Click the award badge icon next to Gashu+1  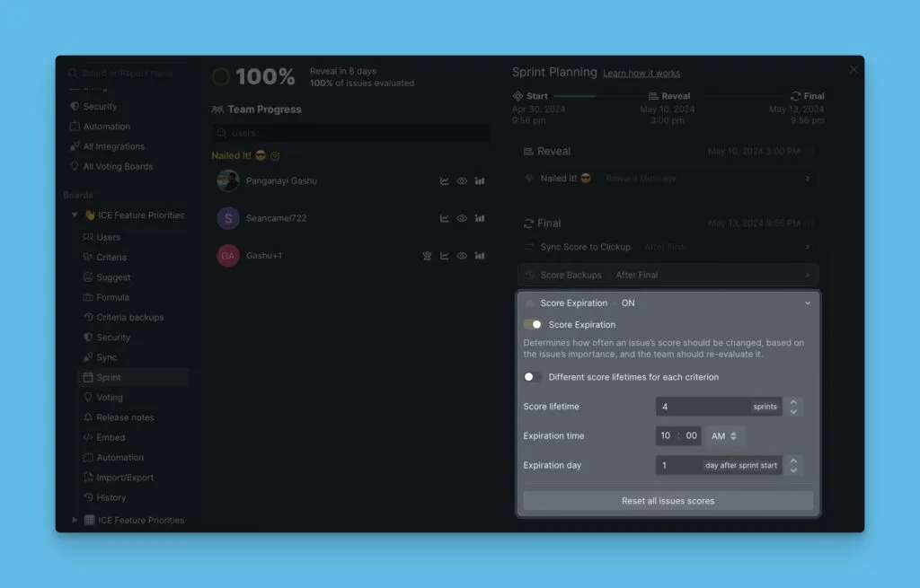pyautogui.click(x=428, y=256)
